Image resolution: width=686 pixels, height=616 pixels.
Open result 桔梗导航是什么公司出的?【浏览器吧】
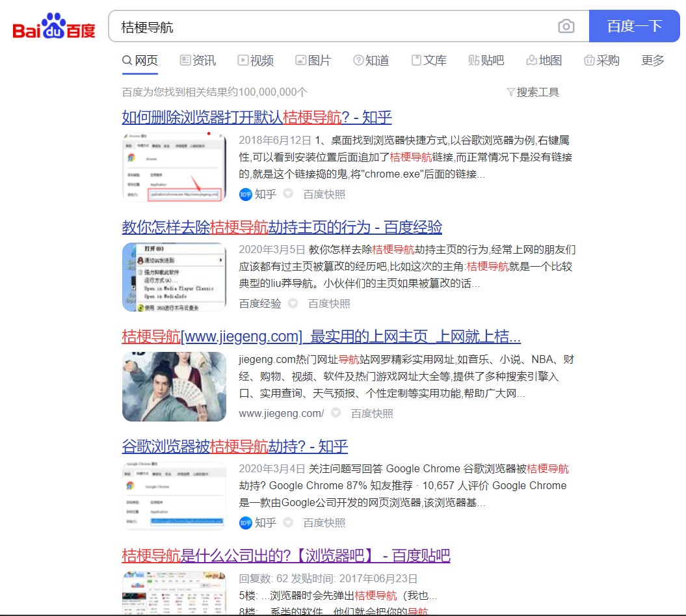click(x=285, y=556)
